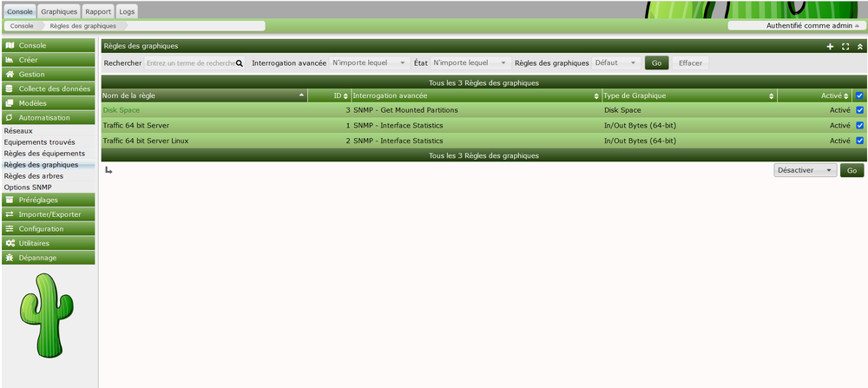Click the Collecte des données database icon
This screenshot has width=868, height=388.
tap(10, 89)
